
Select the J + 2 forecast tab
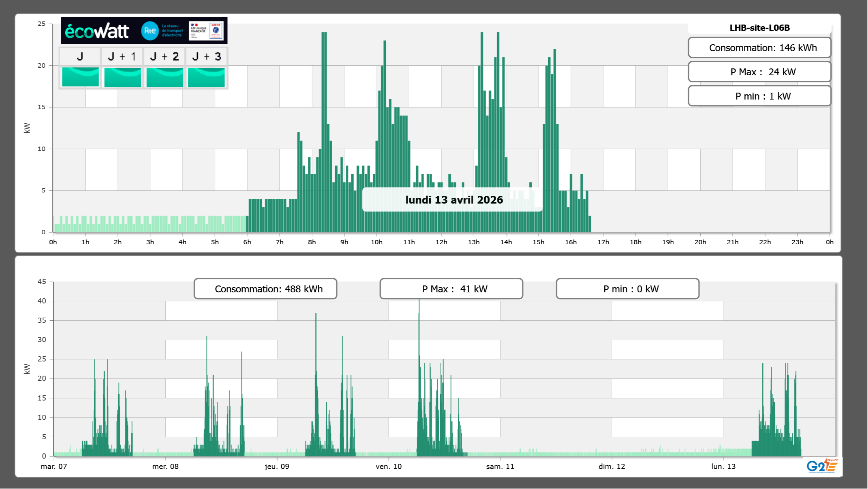click(x=165, y=56)
